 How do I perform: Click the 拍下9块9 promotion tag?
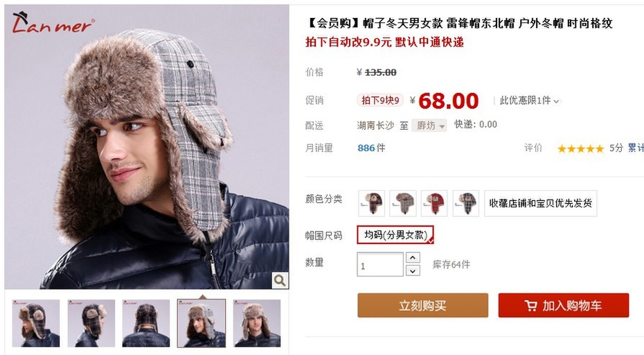380,101
